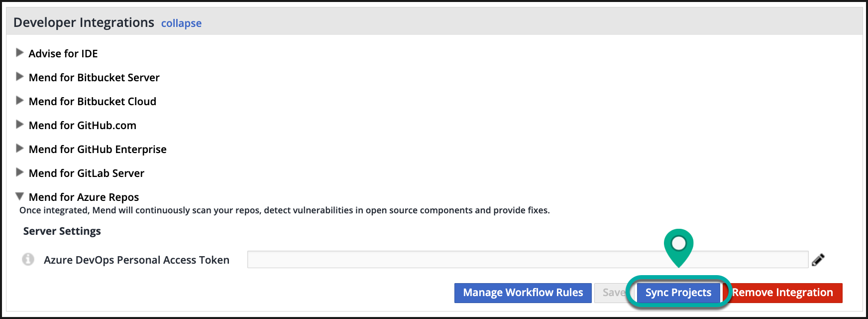Viewport: 868px width, 319px height.
Task: Focus the Personal Access Token input field
Action: tap(528, 260)
